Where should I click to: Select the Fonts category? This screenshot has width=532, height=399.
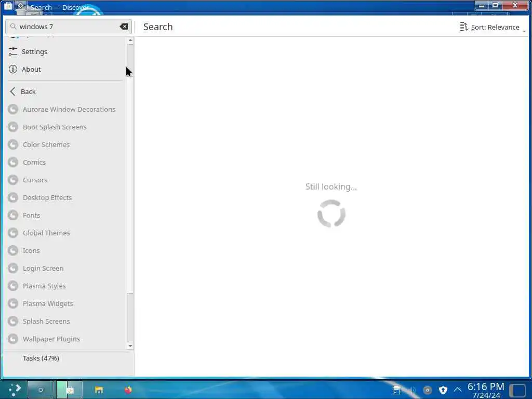click(64, 215)
